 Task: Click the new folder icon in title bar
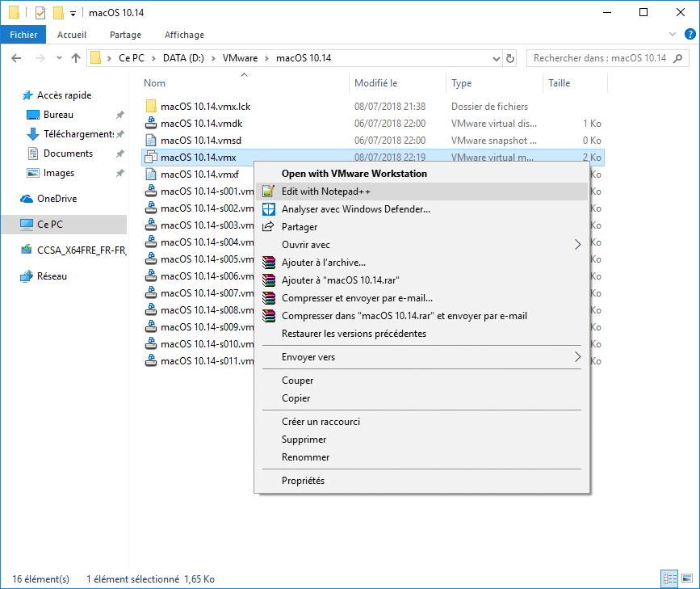pos(58,13)
